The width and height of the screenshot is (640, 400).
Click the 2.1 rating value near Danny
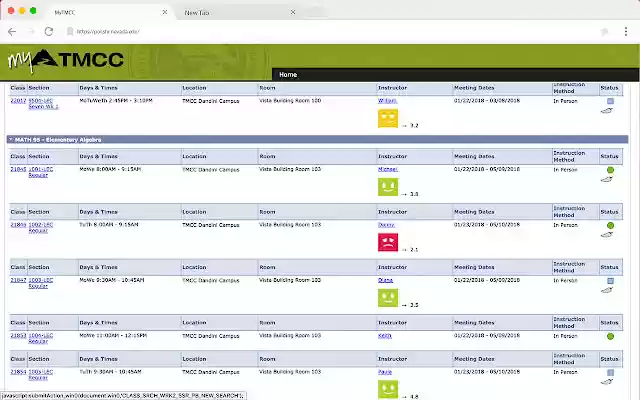point(414,250)
